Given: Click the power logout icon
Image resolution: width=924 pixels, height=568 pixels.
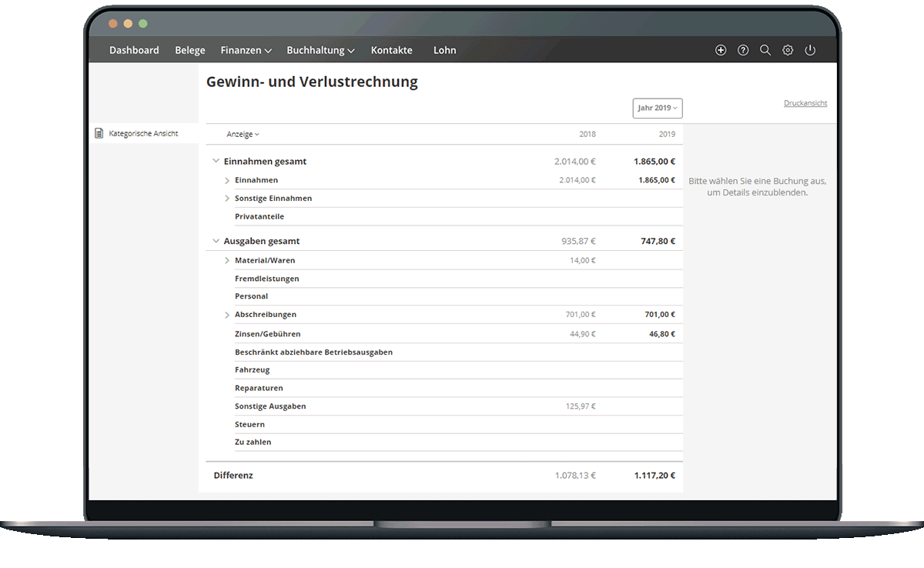Looking at the screenshot, I should pyautogui.click(x=810, y=50).
